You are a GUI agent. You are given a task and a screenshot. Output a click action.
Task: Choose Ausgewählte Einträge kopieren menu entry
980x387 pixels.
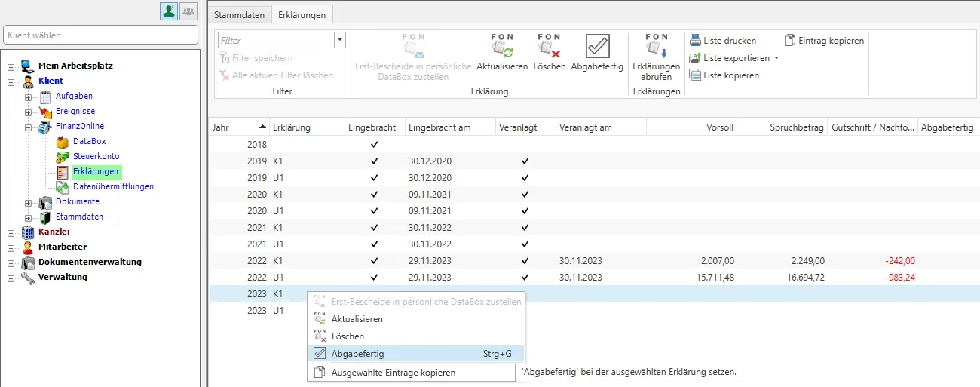click(416, 372)
